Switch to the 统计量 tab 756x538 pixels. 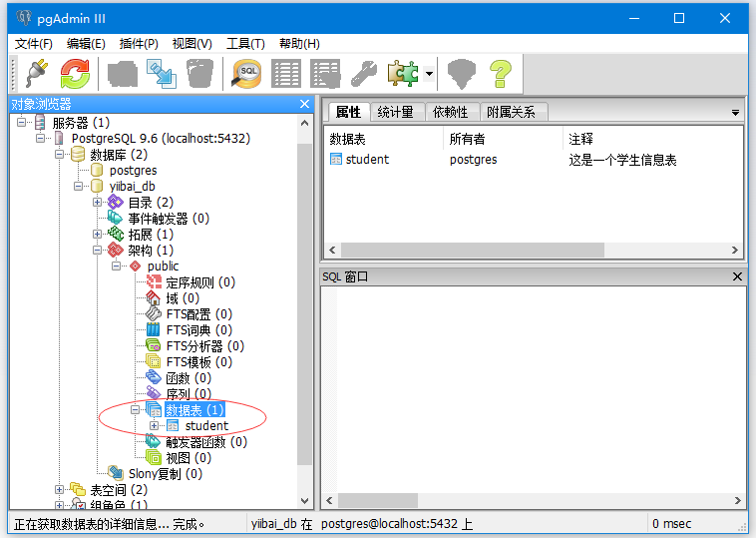pyautogui.click(x=396, y=112)
